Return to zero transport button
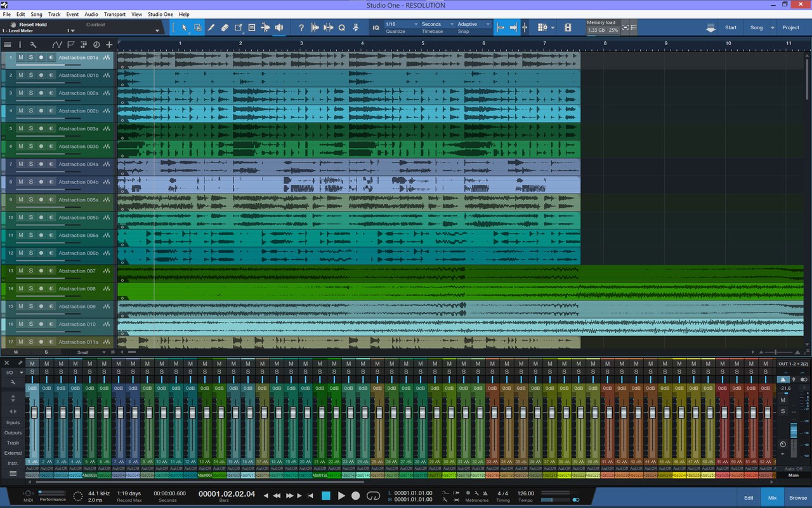812x508 pixels. point(310,495)
